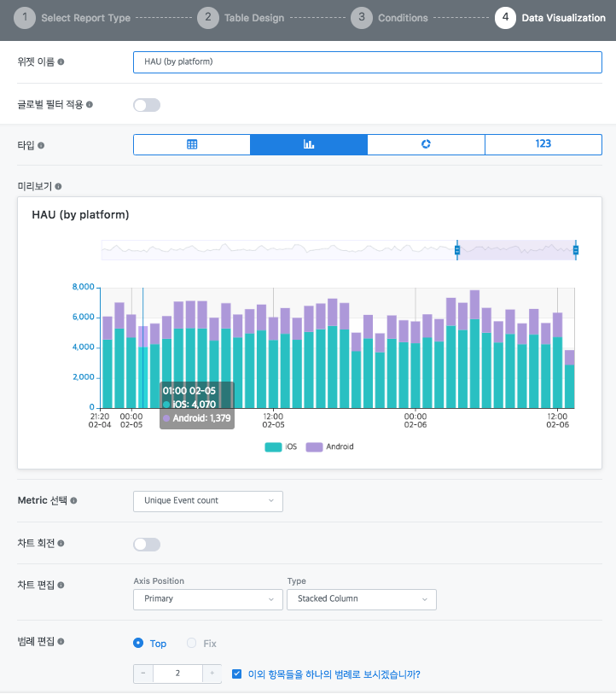Open the Unique Event count metric dropdown
The height and width of the screenshot is (694, 616).
pos(208,501)
